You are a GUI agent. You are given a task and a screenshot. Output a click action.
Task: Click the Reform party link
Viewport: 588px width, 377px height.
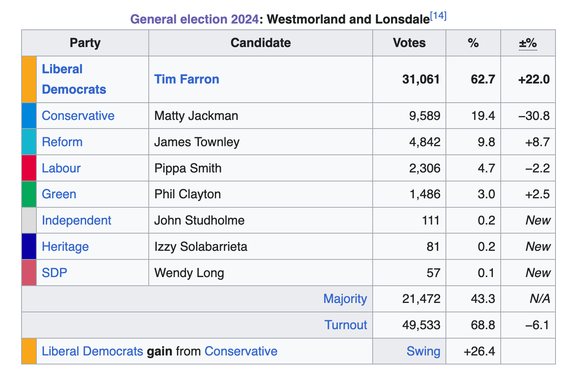pos(62,142)
